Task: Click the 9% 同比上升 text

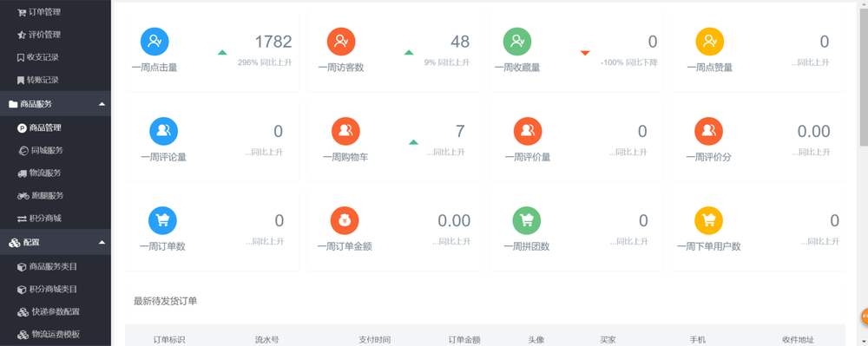Action: pos(447,62)
